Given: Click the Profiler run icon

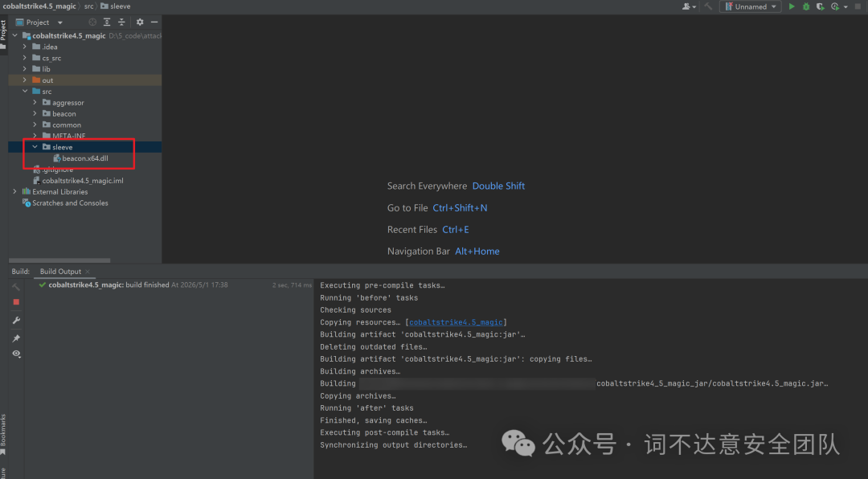Looking at the screenshot, I should tap(835, 6).
